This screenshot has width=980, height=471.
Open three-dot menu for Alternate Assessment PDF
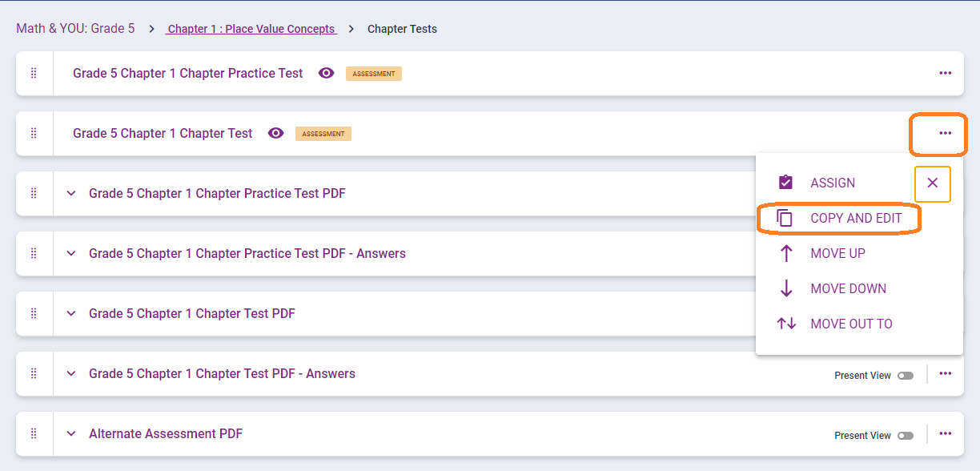pyautogui.click(x=946, y=433)
